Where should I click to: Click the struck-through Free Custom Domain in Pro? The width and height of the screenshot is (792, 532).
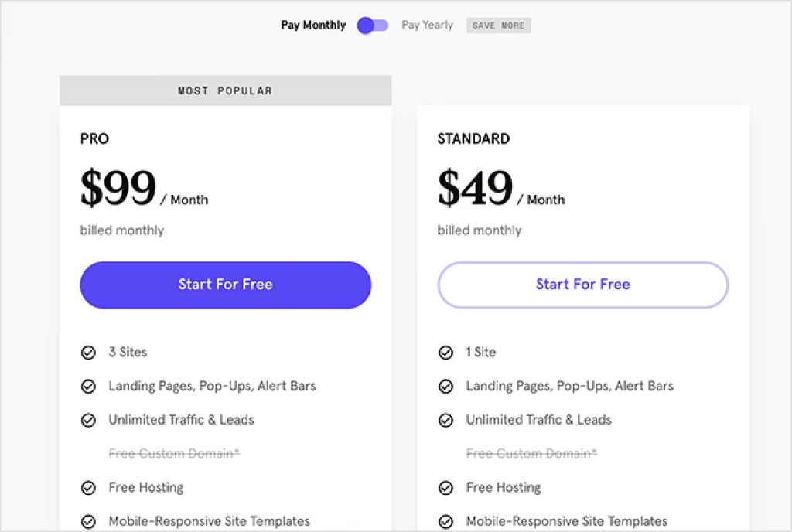pos(174,454)
